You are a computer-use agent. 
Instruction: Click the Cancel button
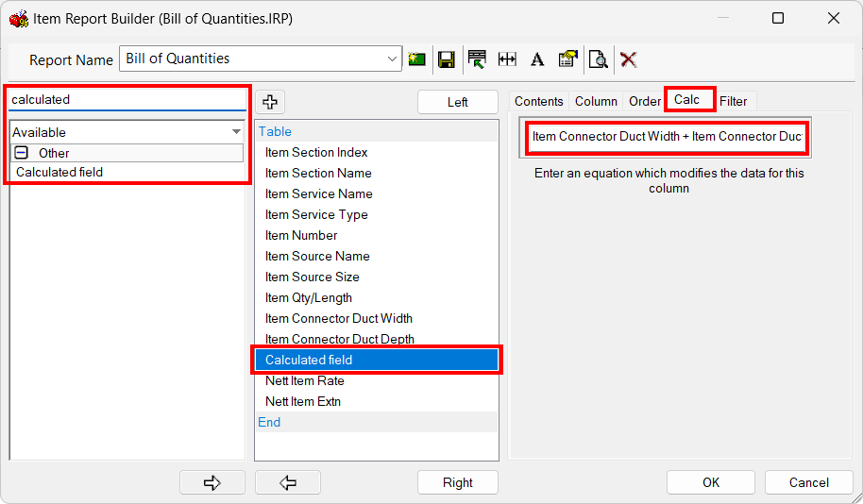(x=808, y=482)
